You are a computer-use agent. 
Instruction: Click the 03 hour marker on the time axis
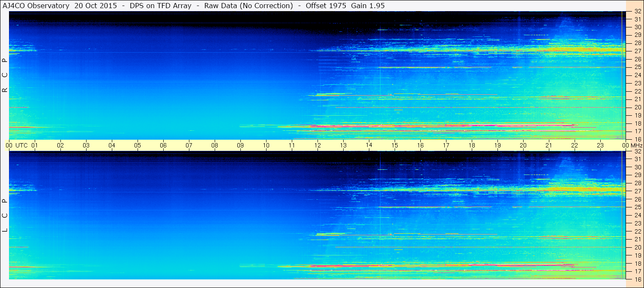86,145
